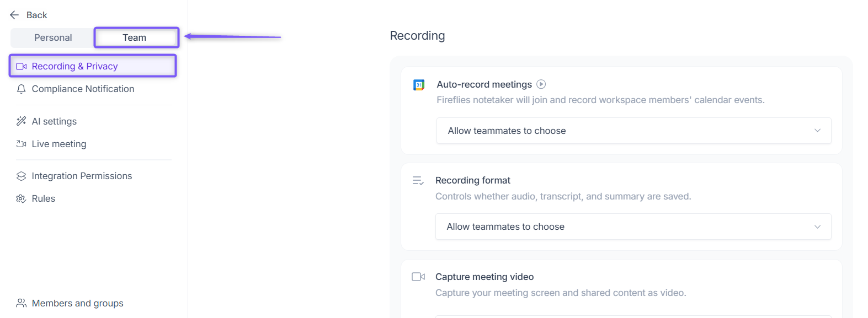Open Live meeting settings
Viewport: 868px width, 318px height.
pyautogui.click(x=59, y=144)
